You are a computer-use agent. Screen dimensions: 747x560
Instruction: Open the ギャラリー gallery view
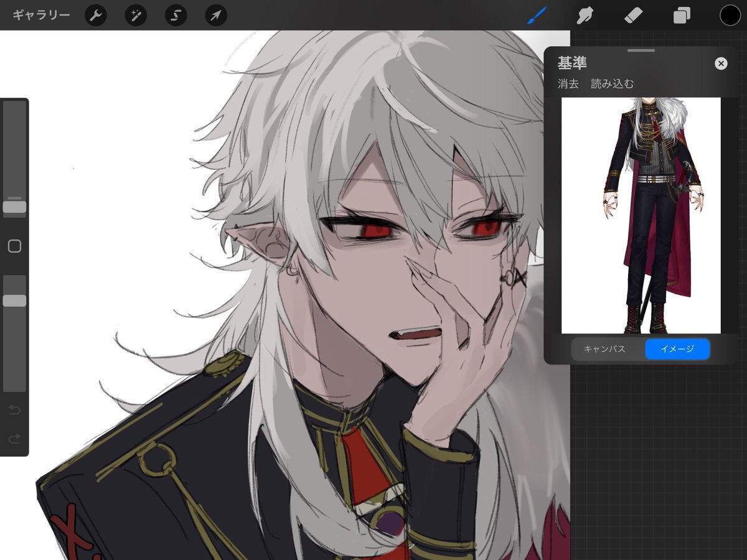[41, 15]
